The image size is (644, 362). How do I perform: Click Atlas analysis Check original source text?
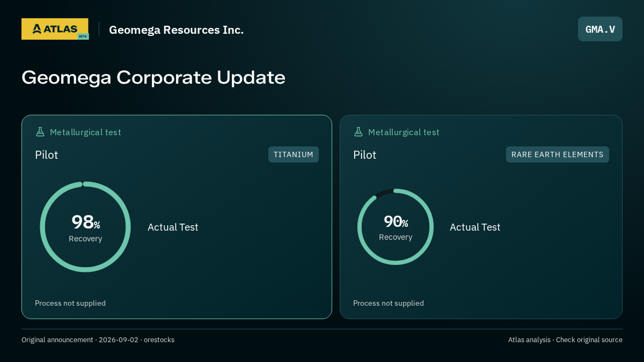(565, 340)
